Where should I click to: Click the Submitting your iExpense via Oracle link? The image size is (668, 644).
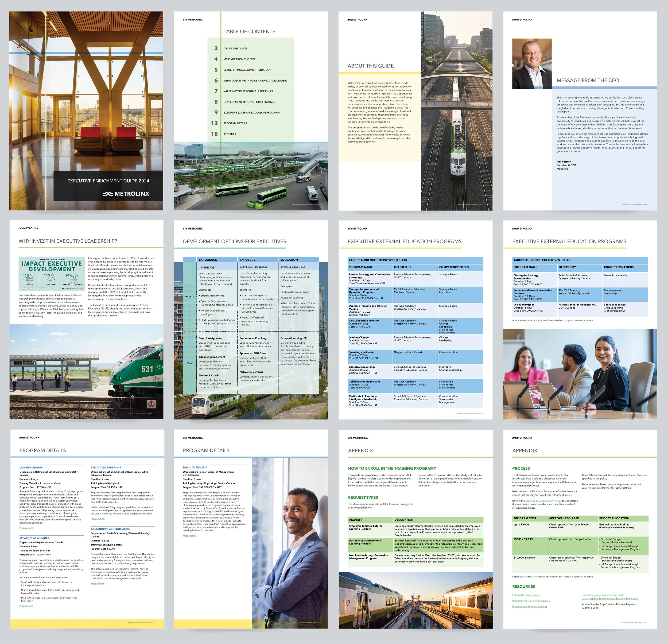coord(603,595)
